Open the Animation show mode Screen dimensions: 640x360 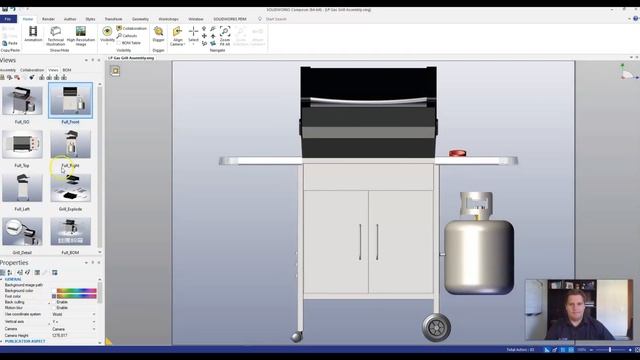pyautogui.click(x=33, y=33)
